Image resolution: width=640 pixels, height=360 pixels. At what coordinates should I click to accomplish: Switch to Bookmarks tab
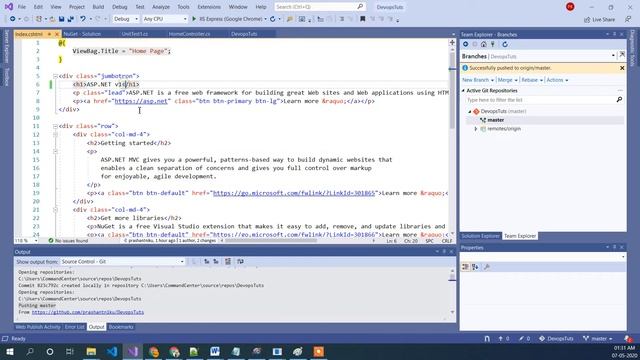(121, 327)
